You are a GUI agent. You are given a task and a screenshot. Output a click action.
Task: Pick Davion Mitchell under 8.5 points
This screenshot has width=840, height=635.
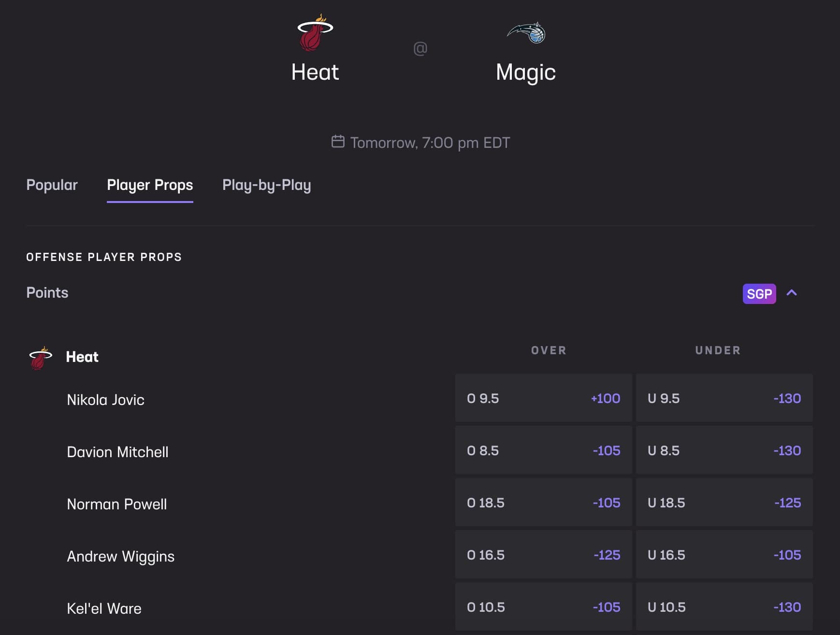[x=724, y=450]
